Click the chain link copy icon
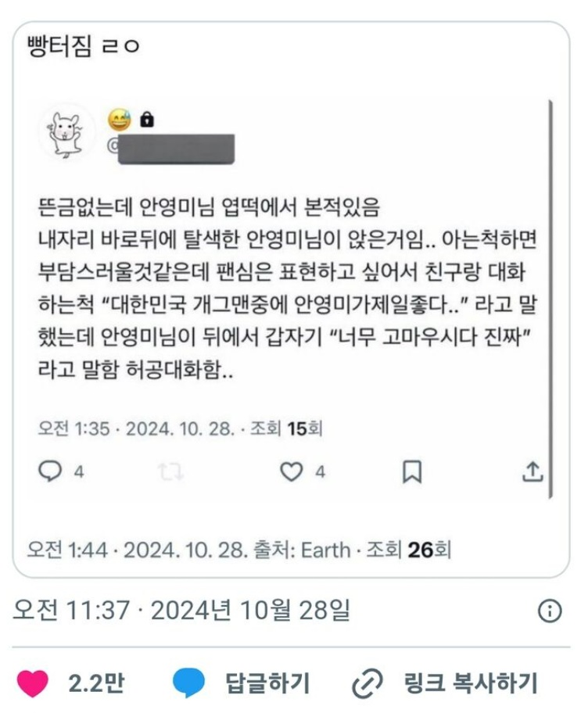This screenshot has width=588, height=713. point(367,683)
